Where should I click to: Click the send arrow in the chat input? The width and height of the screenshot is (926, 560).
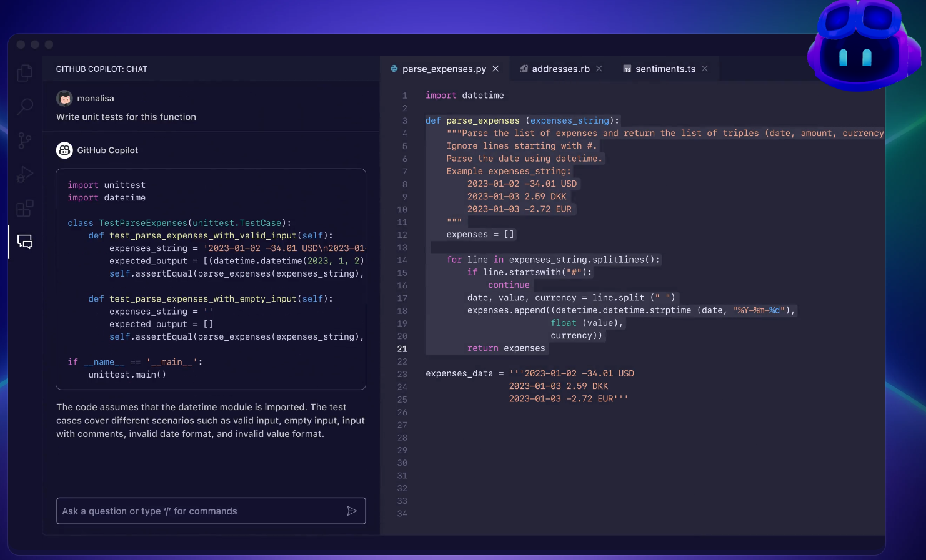click(352, 511)
